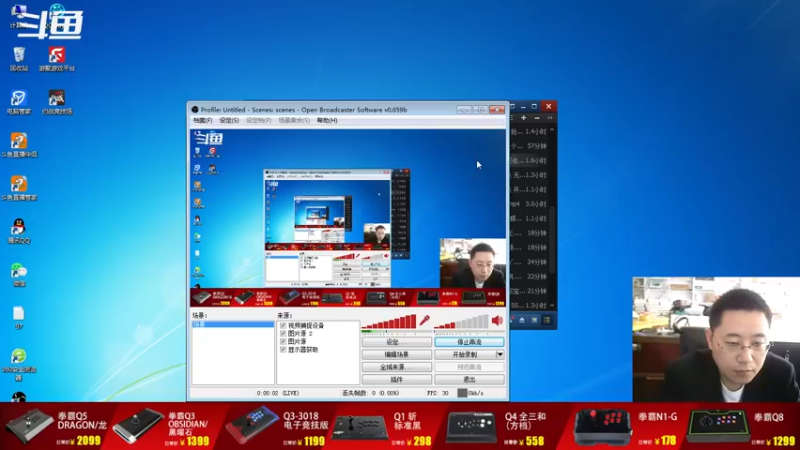Viewport: 800px width, 450px height.
Task: Select the row showing 24分钟
Action: (x=529, y=262)
